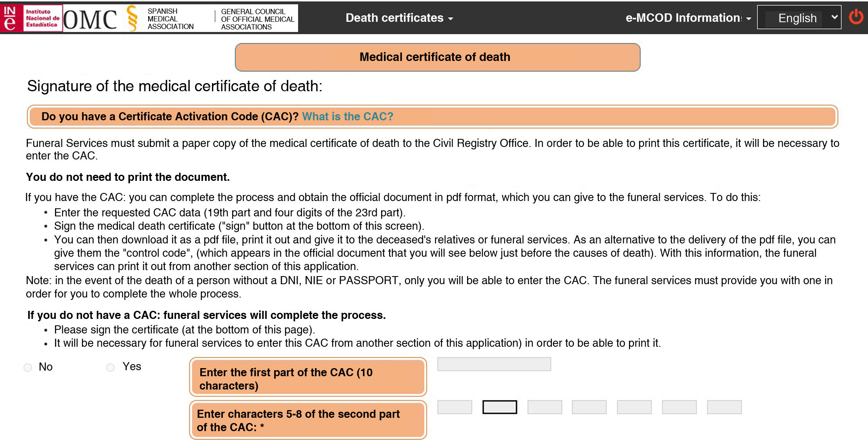This screenshot has width=868, height=440.
Task: Click the first part of CAC input field
Action: pyautogui.click(x=494, y=364)
